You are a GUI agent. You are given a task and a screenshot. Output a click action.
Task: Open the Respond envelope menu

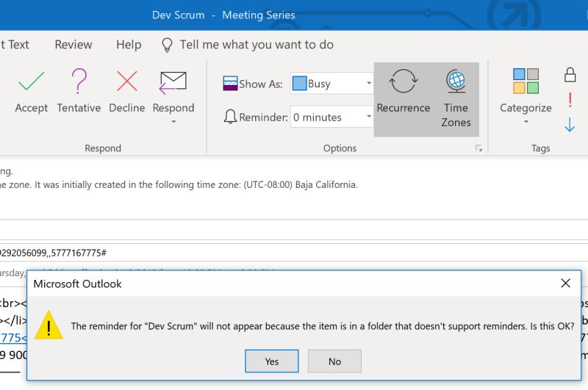point(173,97)
